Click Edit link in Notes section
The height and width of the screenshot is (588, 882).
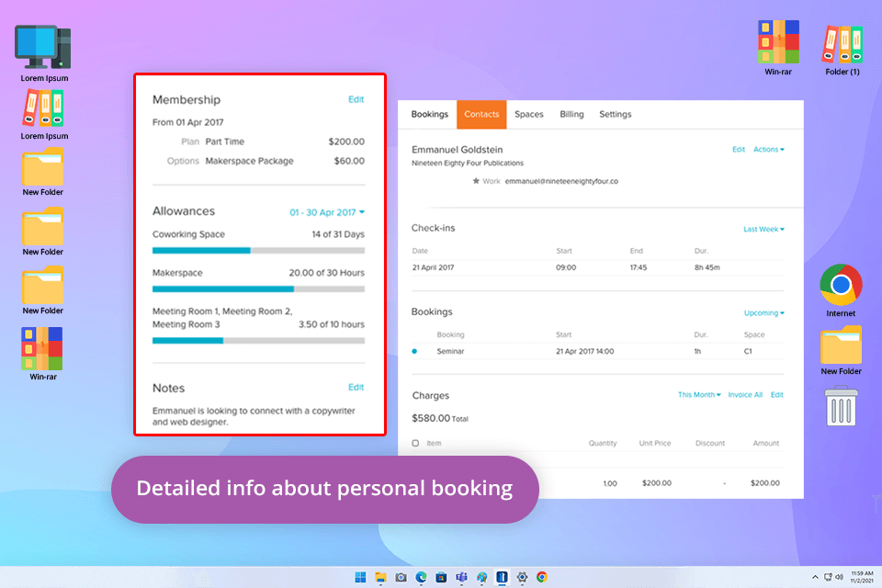click(356, 387)
